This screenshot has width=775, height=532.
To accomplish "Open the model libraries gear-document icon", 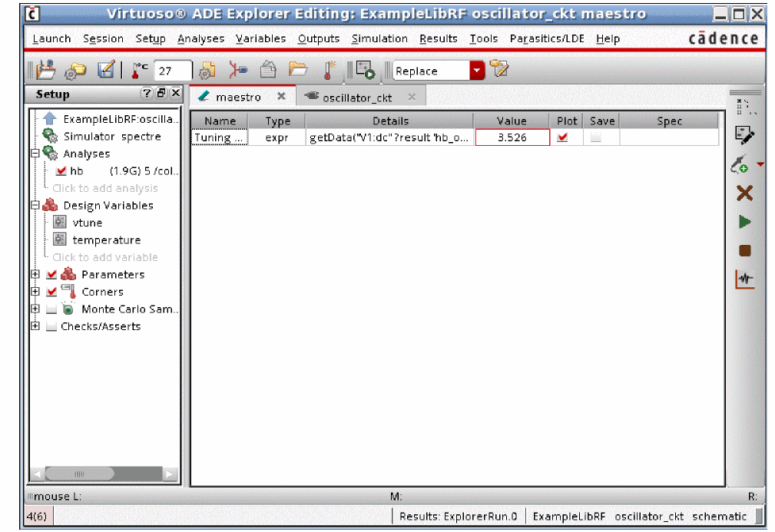I will 207,71.
